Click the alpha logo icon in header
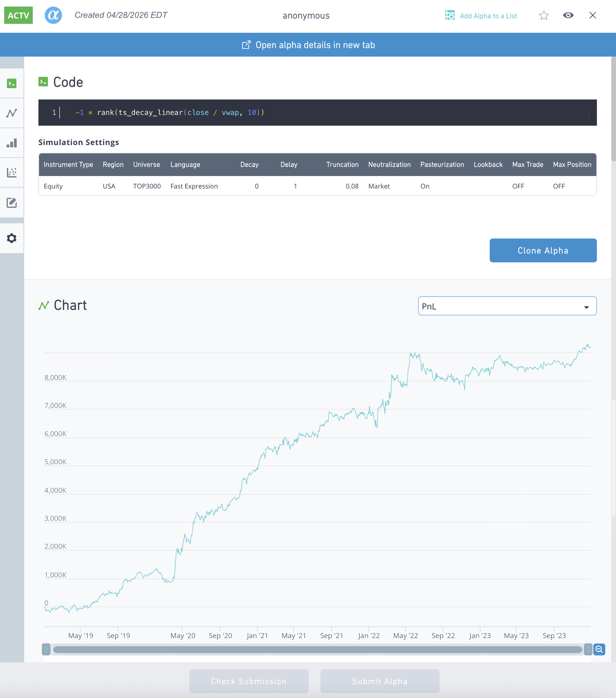616x698 pixels. [x=53, y=15]
